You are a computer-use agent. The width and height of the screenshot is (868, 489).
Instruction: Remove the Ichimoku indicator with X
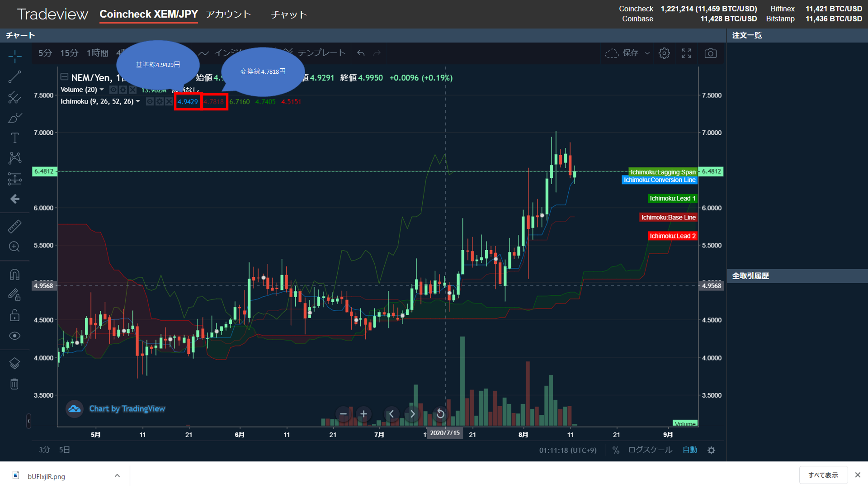pos(169,101)
